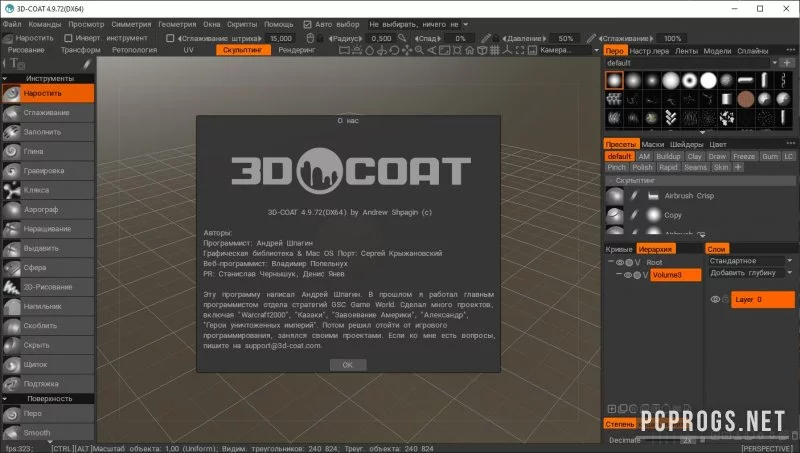Toggle the Инверт. инструмент checkbox
The width and height of the screenshot is (800, 453).
[68, 38]
